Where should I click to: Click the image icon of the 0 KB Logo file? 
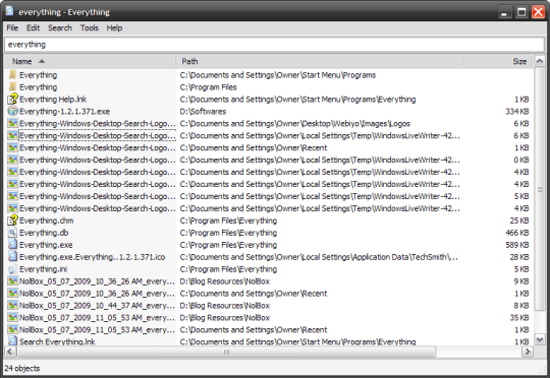pyautogui.click(x=13, y=160)
